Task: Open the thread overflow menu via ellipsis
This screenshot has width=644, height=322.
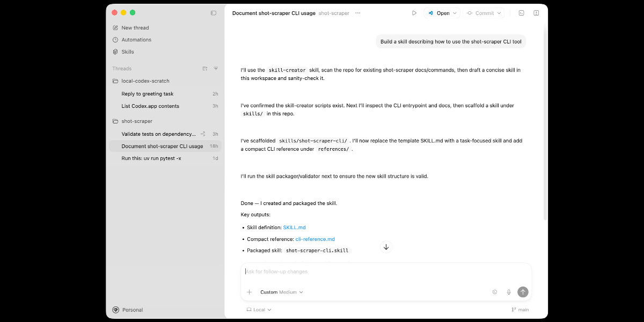Action: pyautogui.click(x=357, y=12)
